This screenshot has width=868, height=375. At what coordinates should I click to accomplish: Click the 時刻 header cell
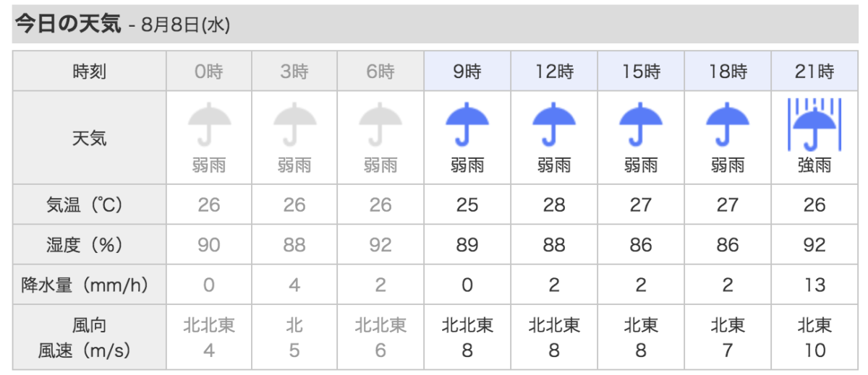pos(90,71)
